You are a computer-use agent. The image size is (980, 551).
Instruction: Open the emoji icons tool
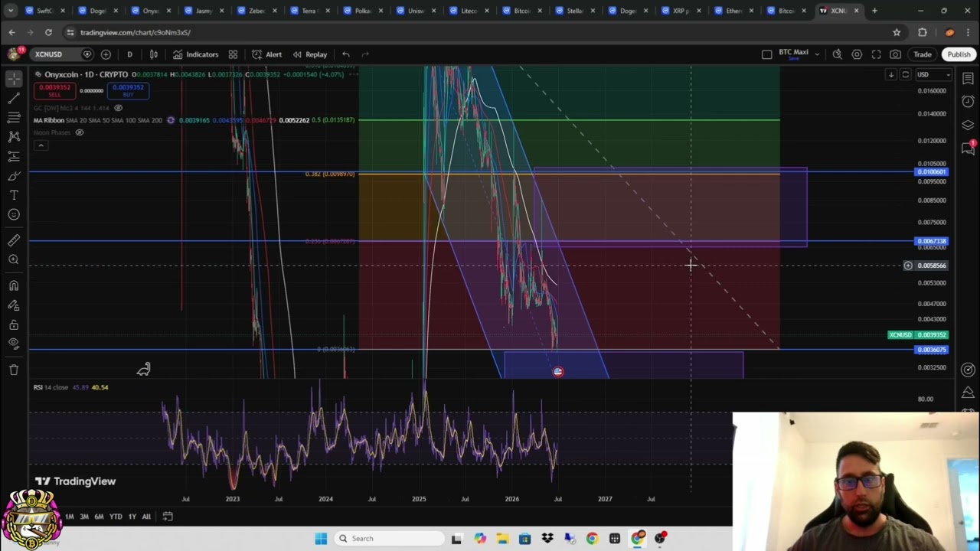14,214
